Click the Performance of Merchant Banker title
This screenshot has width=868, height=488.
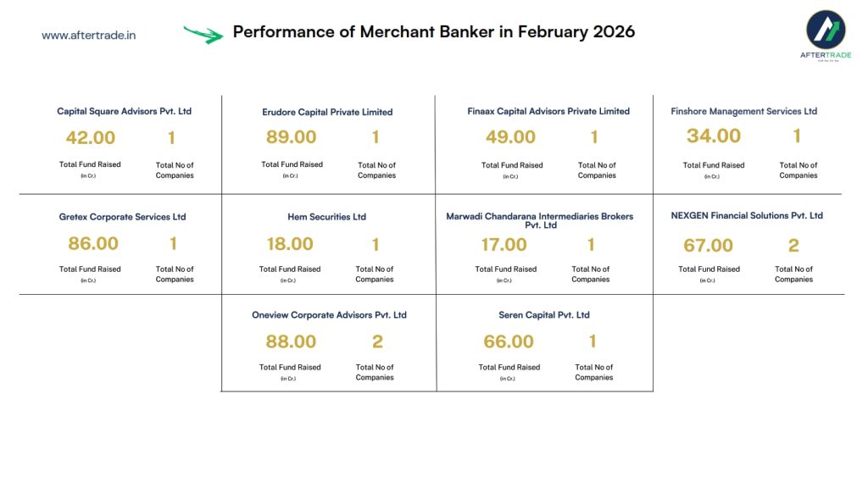[x=433, y=32]
